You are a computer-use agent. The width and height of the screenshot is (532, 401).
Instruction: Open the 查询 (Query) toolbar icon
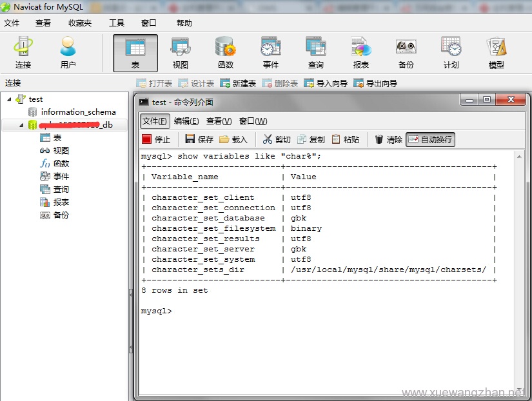click(x=316, y=53)
